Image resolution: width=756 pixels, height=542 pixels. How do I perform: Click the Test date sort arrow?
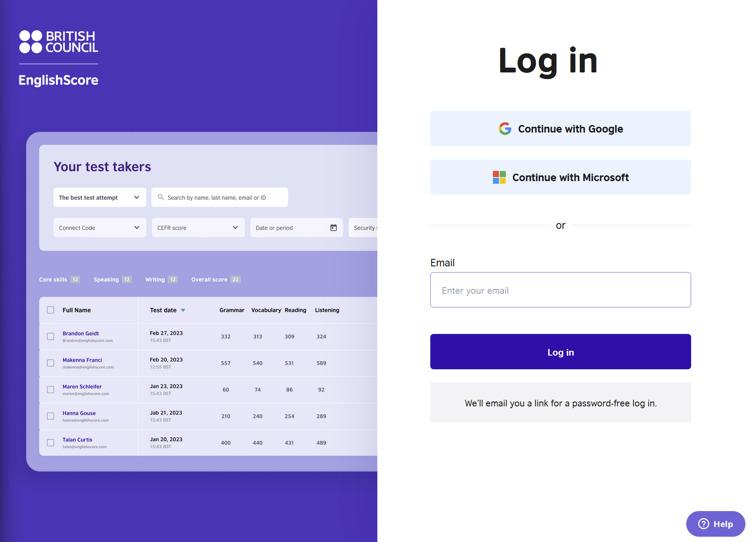coord(183,311)
